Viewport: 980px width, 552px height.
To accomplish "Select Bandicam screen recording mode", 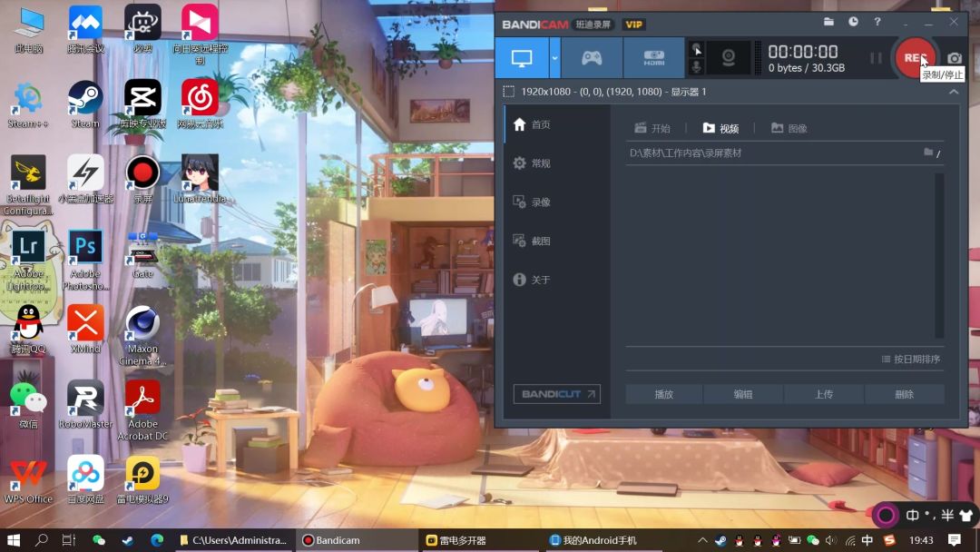I will [522, 58].
